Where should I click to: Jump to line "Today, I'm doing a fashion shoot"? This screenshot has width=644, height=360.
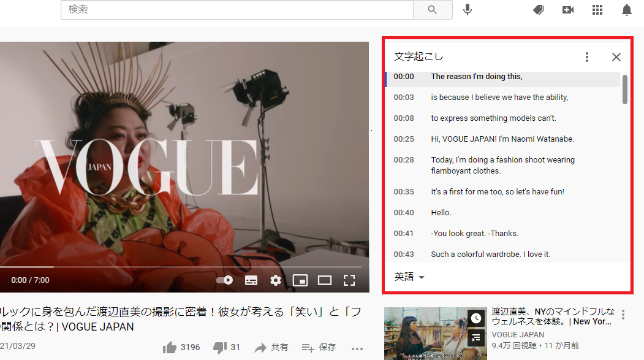coord(503,165)
